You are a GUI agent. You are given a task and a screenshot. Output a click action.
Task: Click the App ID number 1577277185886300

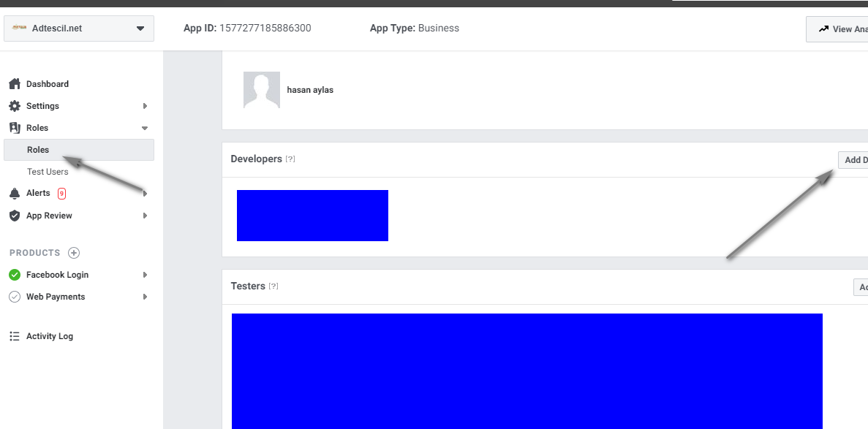point(265,29)
